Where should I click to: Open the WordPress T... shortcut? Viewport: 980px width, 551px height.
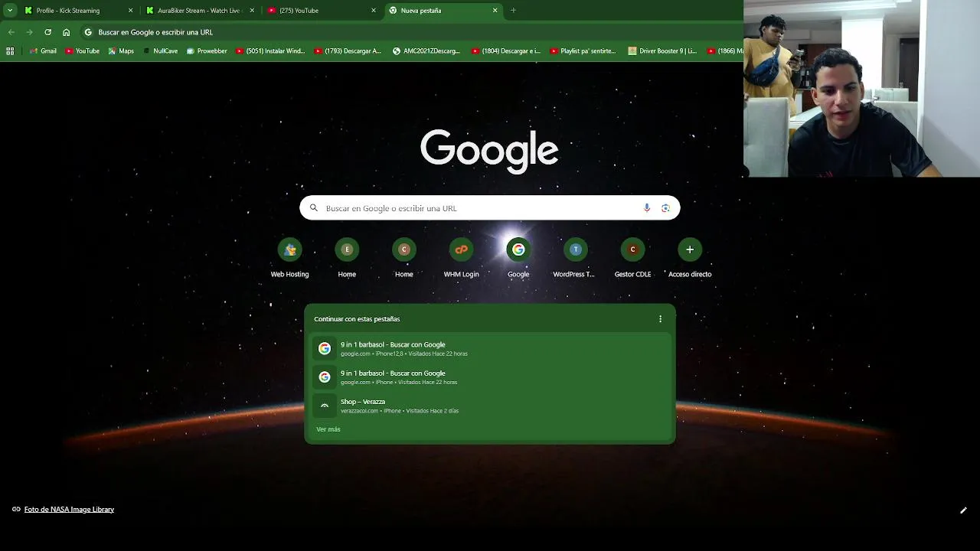tap(575, 258)
